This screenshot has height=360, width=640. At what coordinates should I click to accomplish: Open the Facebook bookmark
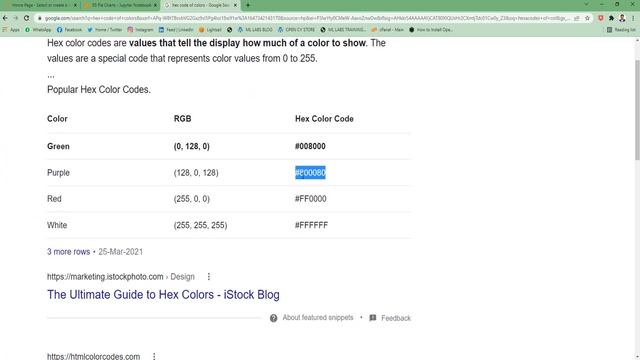(x=69, y=30)
